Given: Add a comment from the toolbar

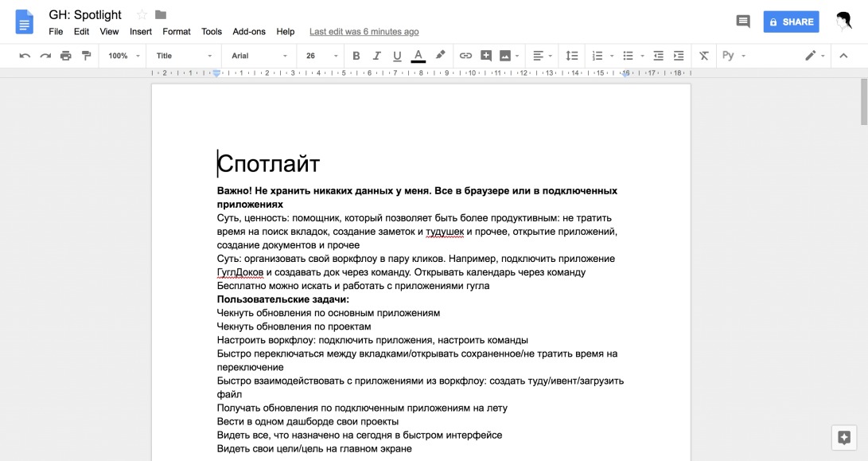Looking at the screenshot, I should pos(486,56).
